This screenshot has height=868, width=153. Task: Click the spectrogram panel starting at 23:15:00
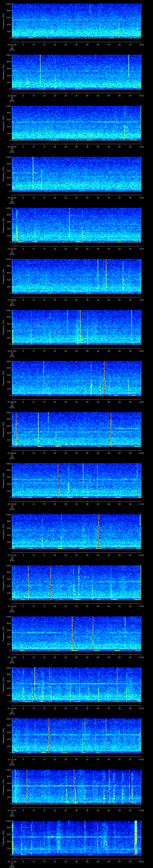tap(77, 736)
